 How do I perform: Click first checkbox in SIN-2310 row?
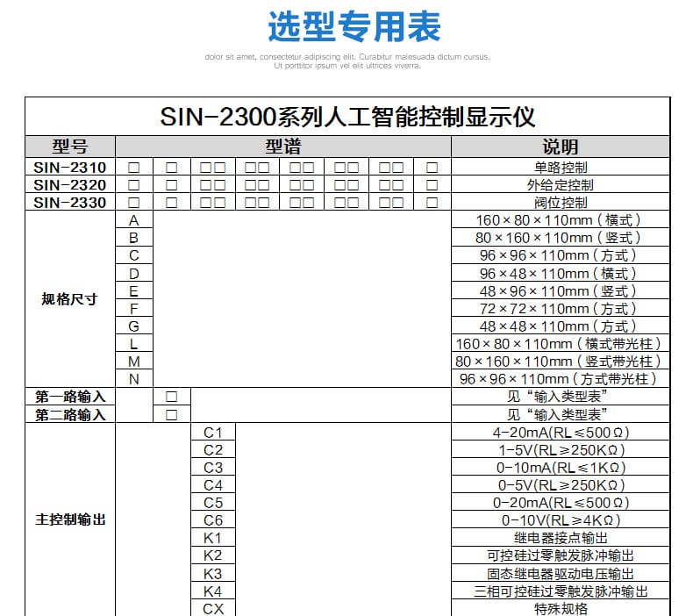[133, 168]
